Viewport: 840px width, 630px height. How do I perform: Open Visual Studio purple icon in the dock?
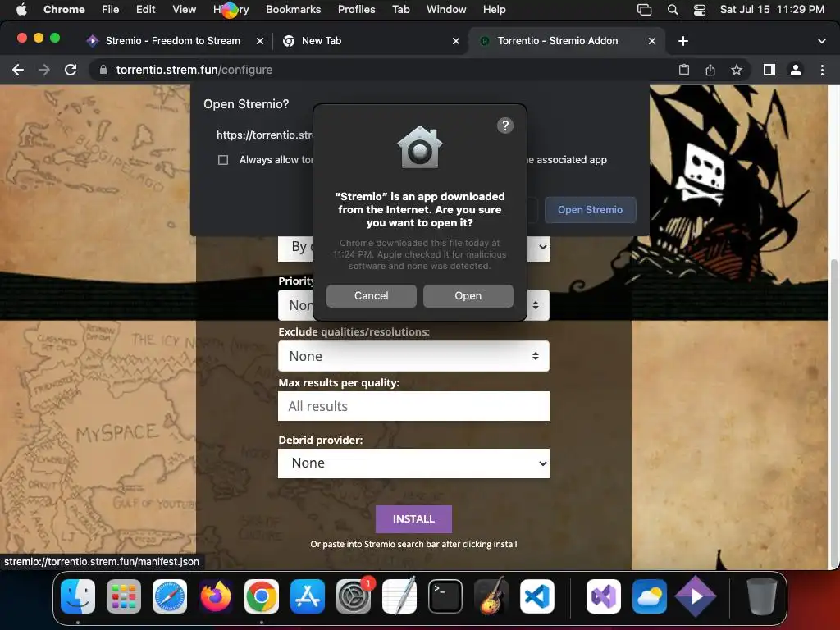click(x=604, y=596)
